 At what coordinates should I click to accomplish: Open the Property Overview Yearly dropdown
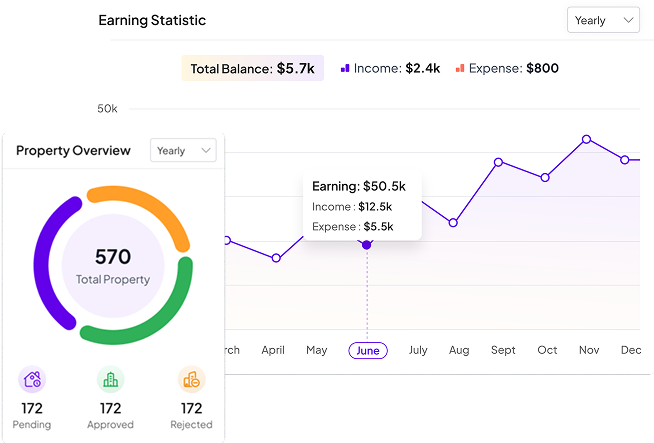tap(183, 150)
